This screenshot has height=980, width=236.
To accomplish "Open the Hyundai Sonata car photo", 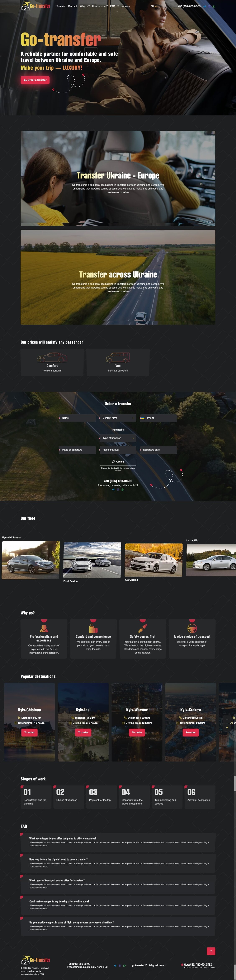I will coord(31,560).
